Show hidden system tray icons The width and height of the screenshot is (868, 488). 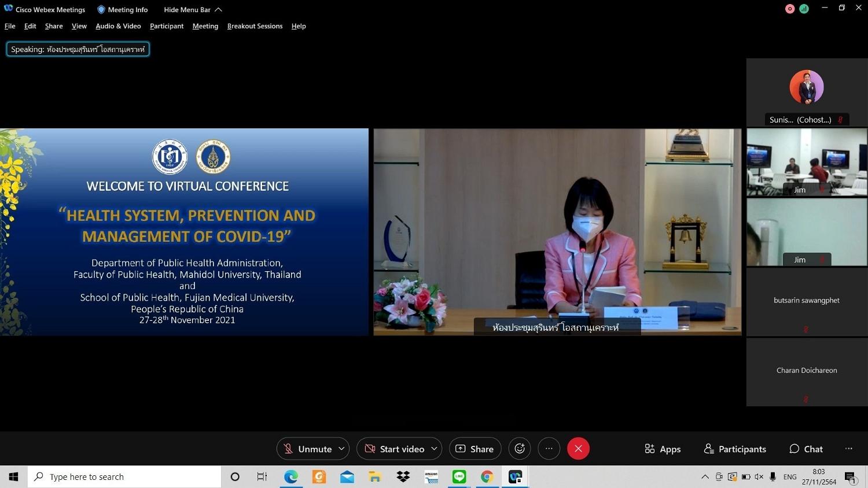coord(705,477)
